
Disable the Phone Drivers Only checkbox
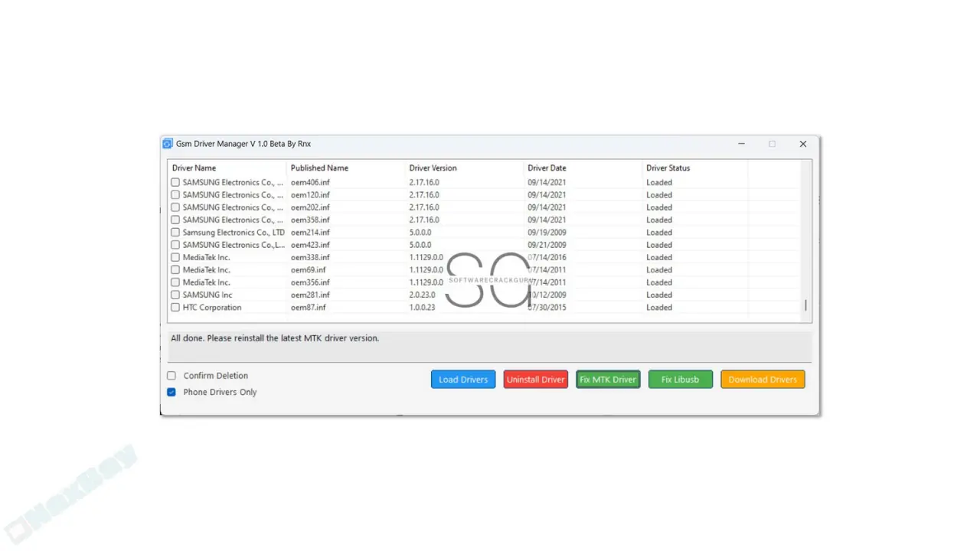171,392
